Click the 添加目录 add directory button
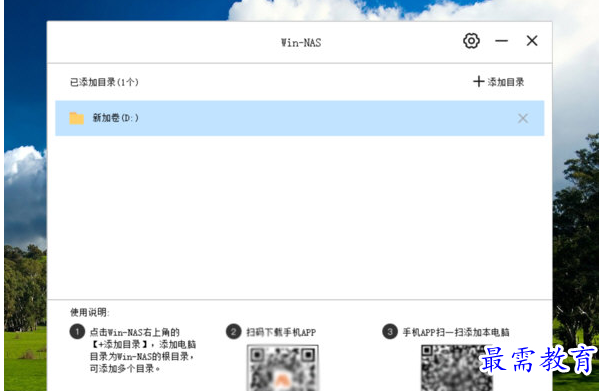This screenshot has width=603, height=391. coord(498,82)
